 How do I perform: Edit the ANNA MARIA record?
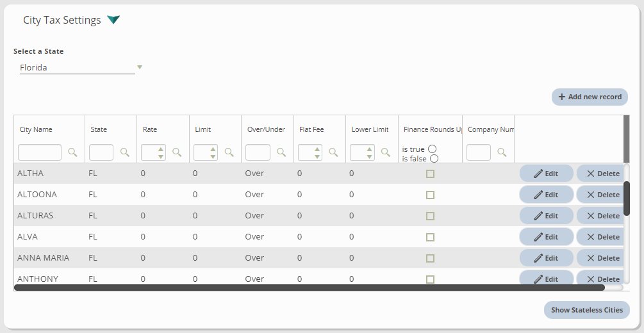(x=546, y=258)
